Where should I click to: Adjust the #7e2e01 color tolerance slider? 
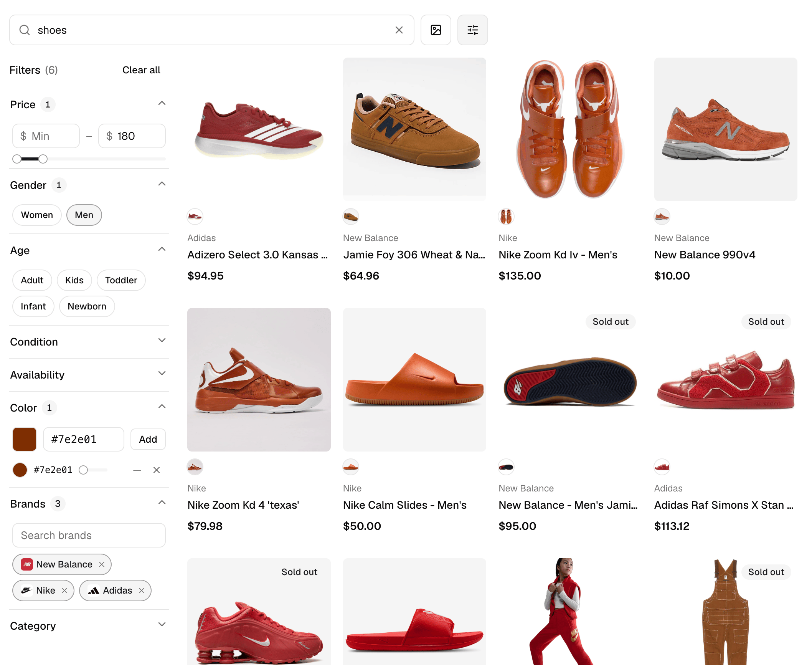(x=83, y=470)
